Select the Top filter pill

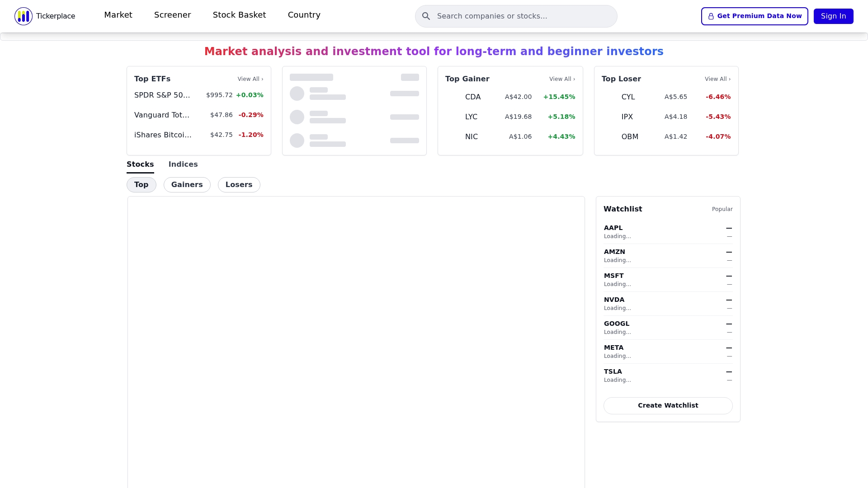click(x=141, y=185)
